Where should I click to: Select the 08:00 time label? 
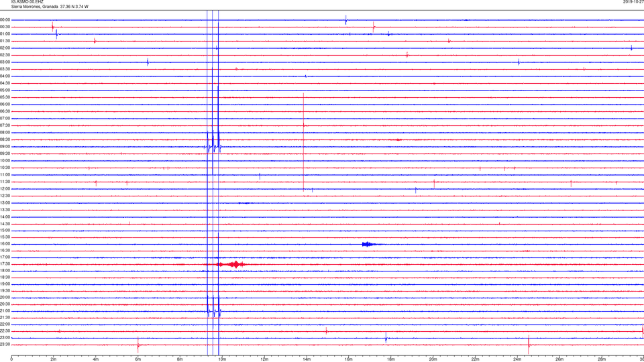(5, 133)
